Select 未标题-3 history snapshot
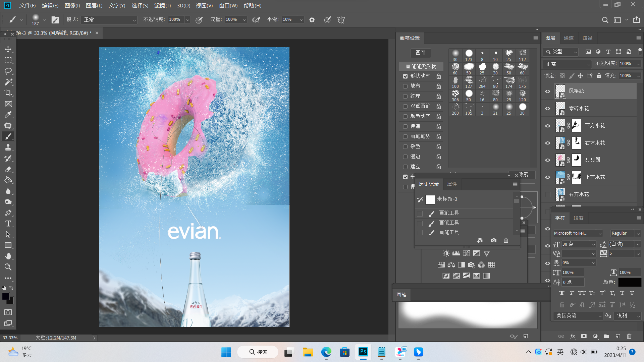 465,199
